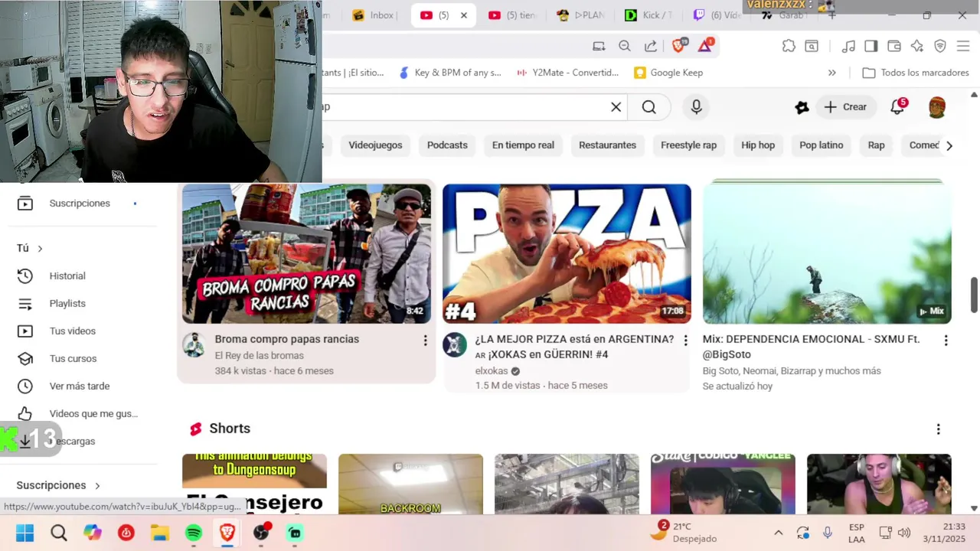Open the Brave Wallet icon
The image size is (980, 551).
pyautogui.click(x=893, y=46)
